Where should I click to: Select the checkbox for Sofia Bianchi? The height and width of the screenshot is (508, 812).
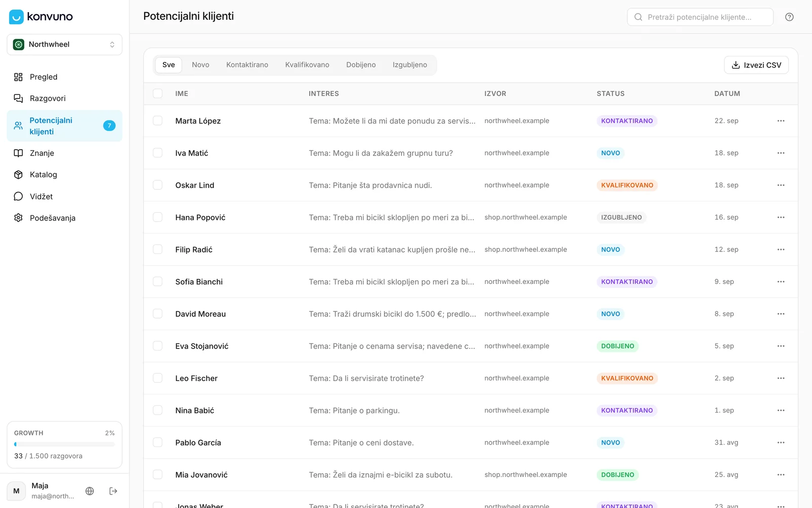tap(158, 282)
